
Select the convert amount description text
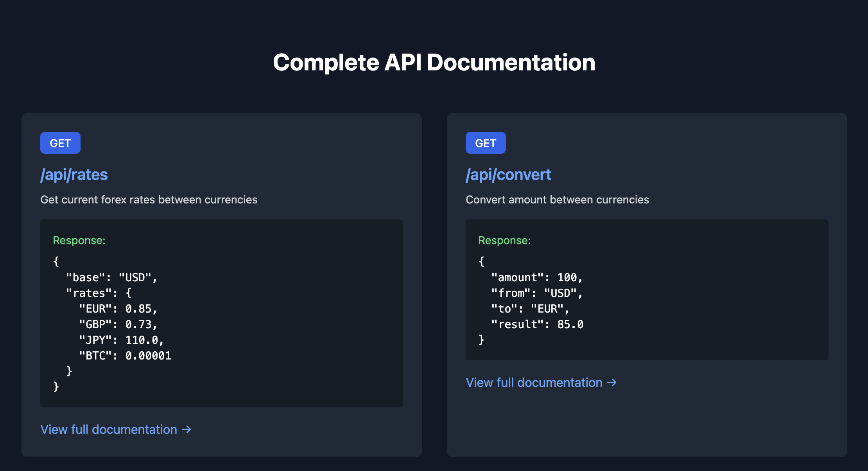tap(557, 200)
